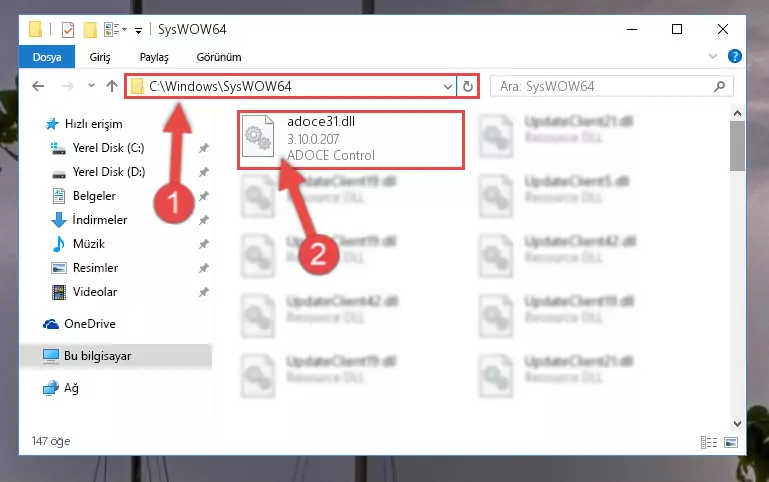Screen dimensions: 769x482
Task: Open the Help question mark icon
Action: pos(734,56)
